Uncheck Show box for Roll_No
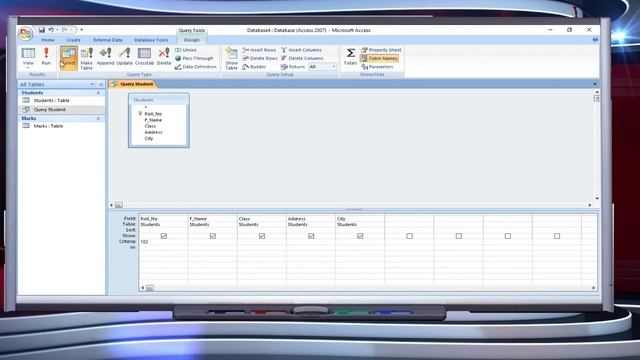The width and height of the screenshot is (640, 360). pos(164,236)
